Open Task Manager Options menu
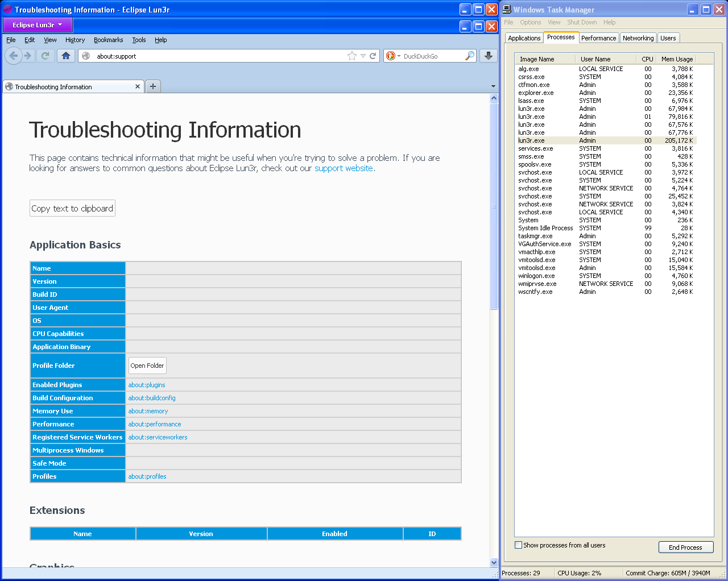728x581 pixels. [531, 22]
